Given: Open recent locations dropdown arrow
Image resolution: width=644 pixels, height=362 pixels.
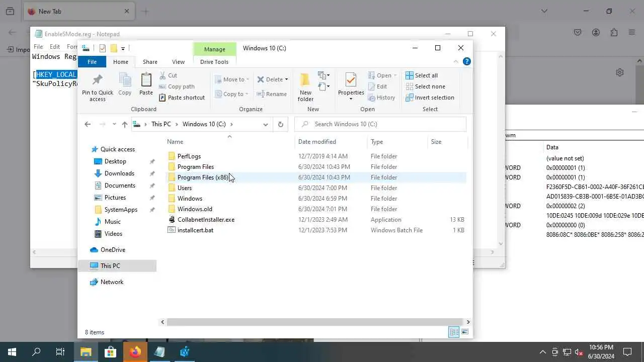Looking at the screenshot, I should pos(114,124).
